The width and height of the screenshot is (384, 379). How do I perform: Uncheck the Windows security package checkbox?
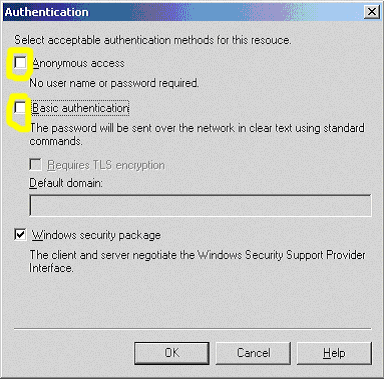[20, 235]
